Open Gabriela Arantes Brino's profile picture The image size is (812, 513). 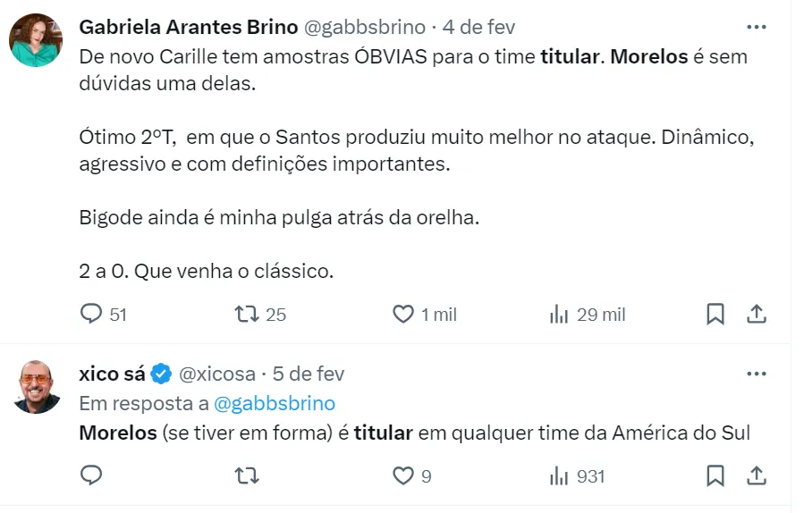pos(36,40)
